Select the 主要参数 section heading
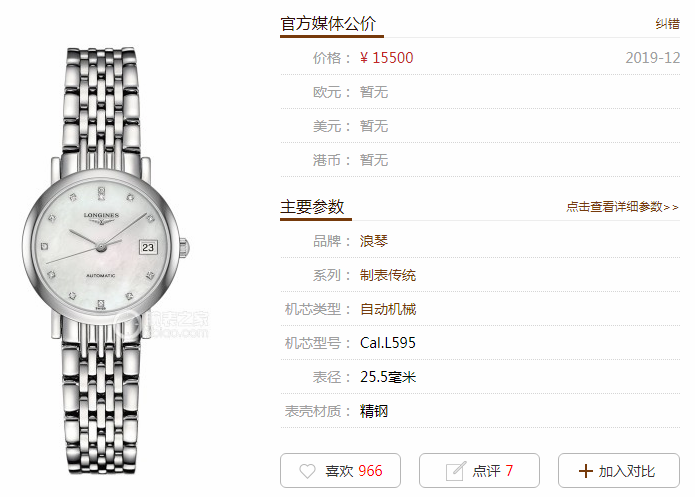 tap(312, 207)
